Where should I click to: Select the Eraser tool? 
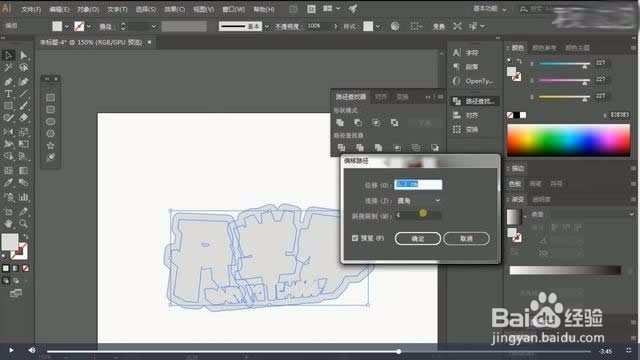click(x=24, y=118)
